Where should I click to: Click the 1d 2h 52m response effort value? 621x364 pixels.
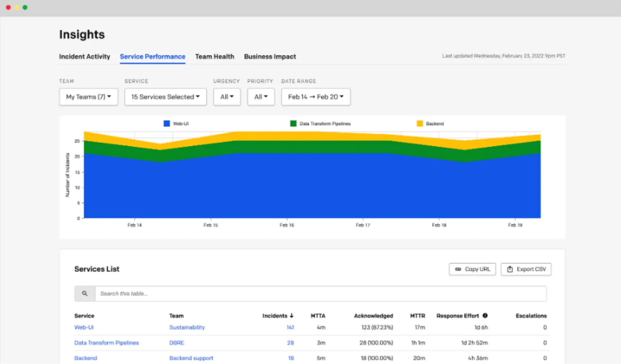click(475, 343)
